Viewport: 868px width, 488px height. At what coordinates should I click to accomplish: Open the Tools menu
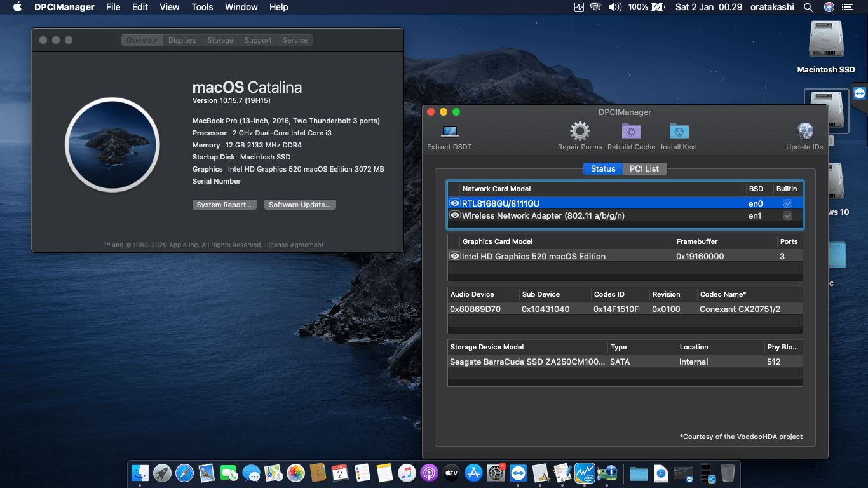tap(202, 7)
